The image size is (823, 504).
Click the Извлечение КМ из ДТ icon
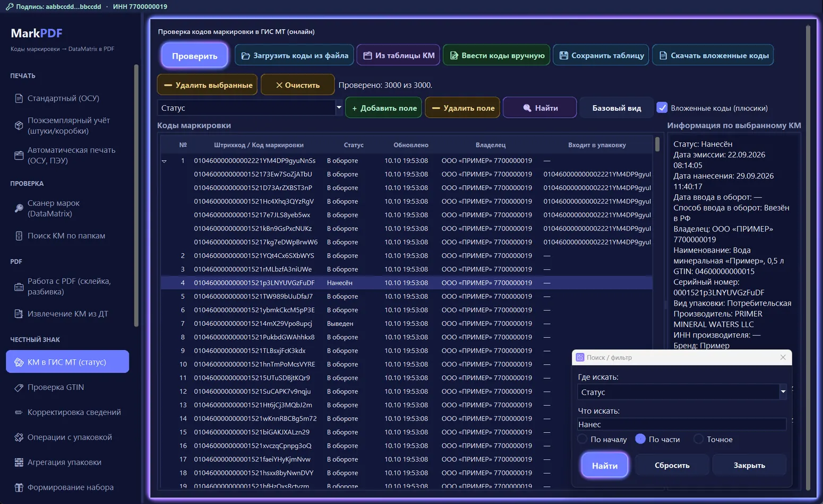[x=19, y=314]
